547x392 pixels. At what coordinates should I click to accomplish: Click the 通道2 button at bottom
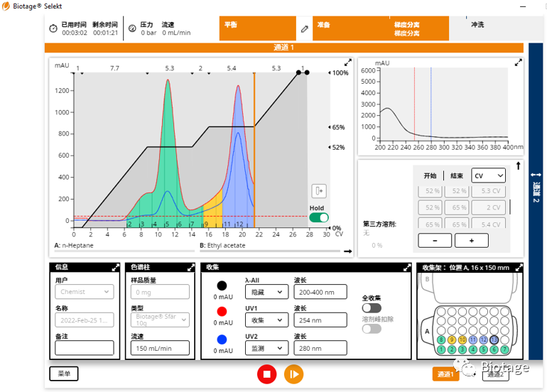pyautogui.click(x=495, y=374)
